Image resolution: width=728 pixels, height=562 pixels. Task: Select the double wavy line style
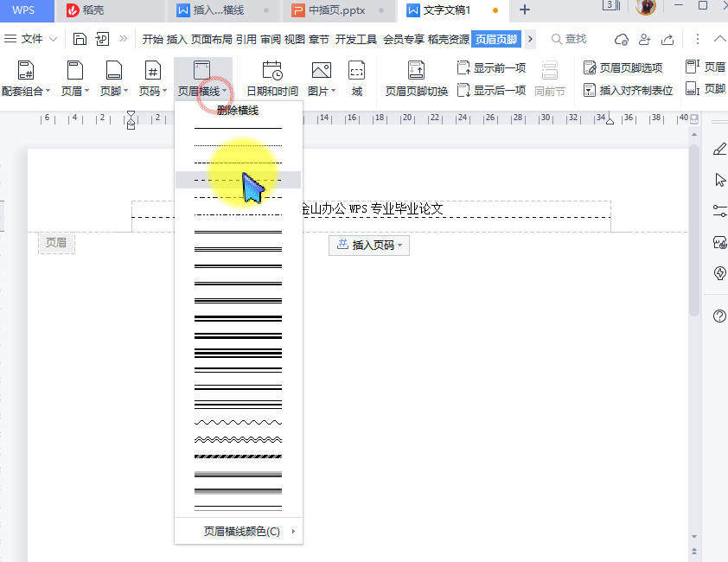(x=238, y=439)
